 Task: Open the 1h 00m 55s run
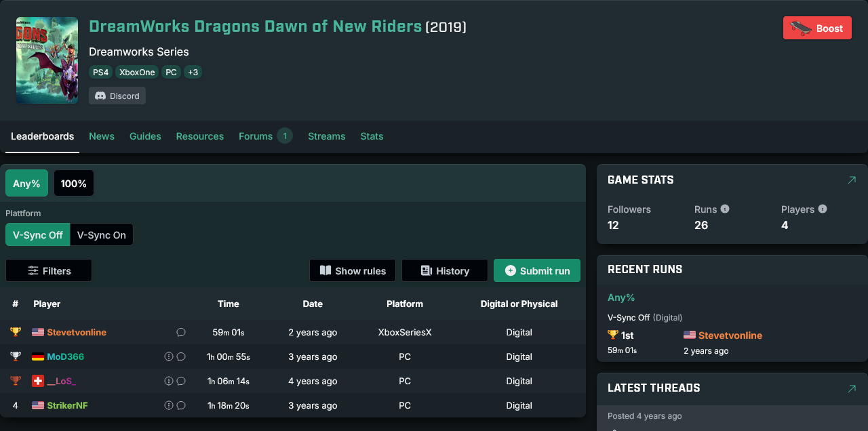coord(229,356)
